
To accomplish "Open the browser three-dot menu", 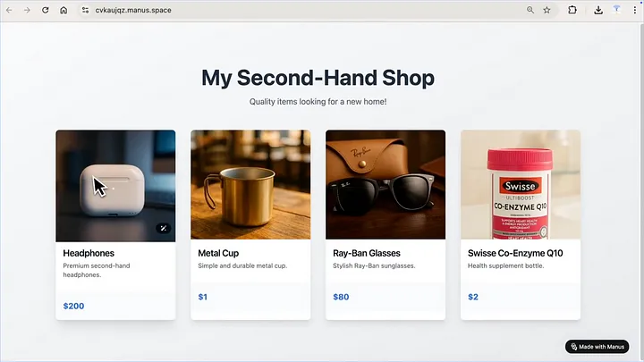I will tap(634, 10).
